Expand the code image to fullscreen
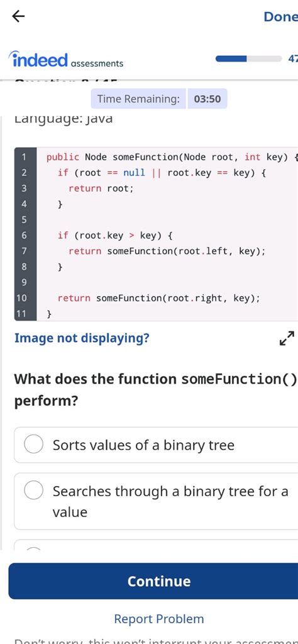Screen dimensions: 298x644 (287, 338)
